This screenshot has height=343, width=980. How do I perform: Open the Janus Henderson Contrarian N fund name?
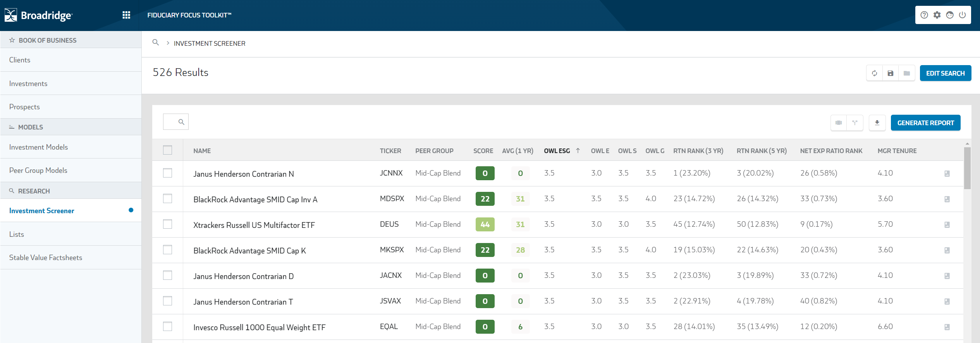(244, 174)
